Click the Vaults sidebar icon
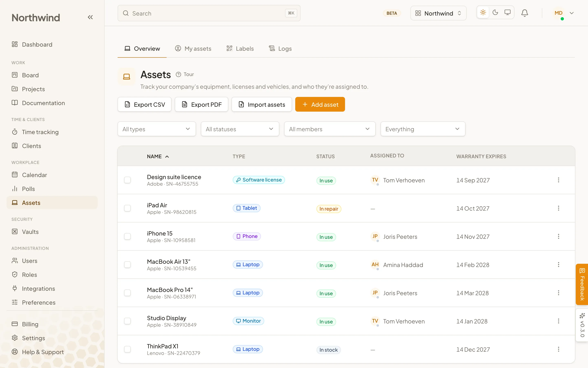The image size is (588, 368). pyautogui.click(x=14, y=231)
